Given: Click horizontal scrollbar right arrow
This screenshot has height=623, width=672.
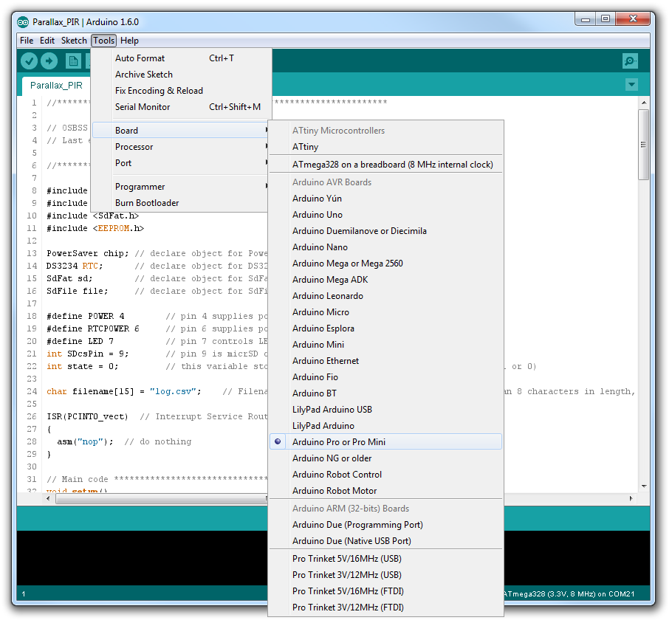Looking at the screenshot, I should point(631,498).
